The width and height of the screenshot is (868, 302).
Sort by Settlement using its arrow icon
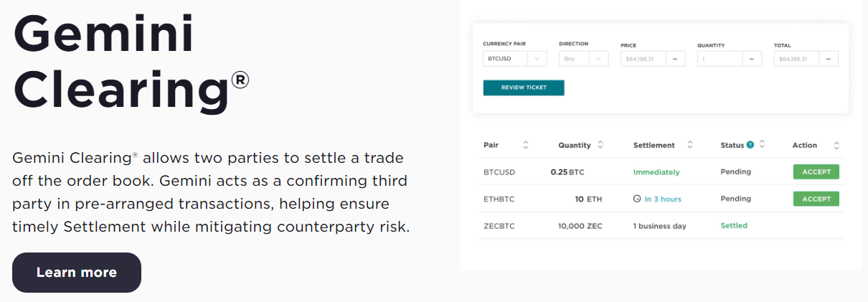coord(689,145)
